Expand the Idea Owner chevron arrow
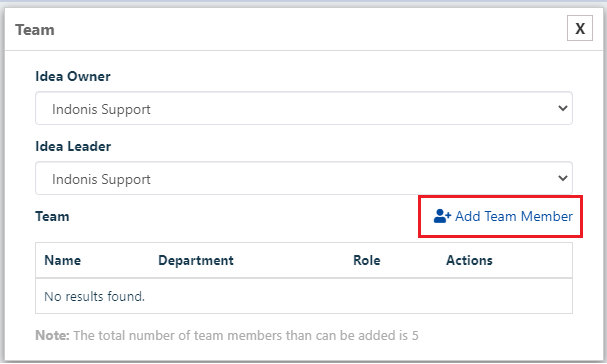This screenshot has height=364, width=607. coord(563,108)
